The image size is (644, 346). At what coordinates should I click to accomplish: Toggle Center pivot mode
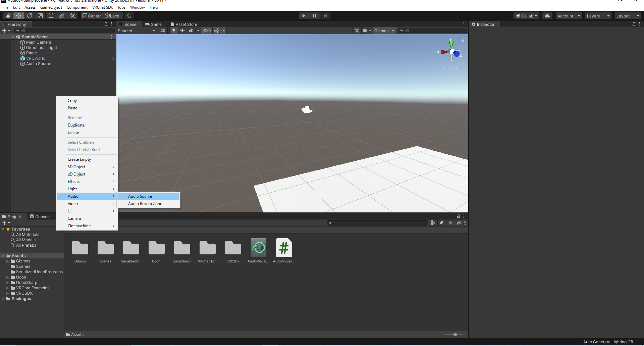(92, 16)
